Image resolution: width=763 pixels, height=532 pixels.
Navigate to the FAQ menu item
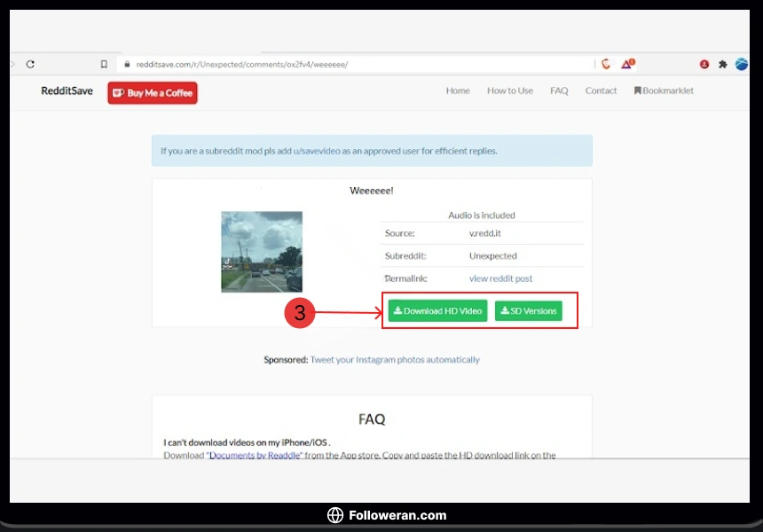(559, 90)
